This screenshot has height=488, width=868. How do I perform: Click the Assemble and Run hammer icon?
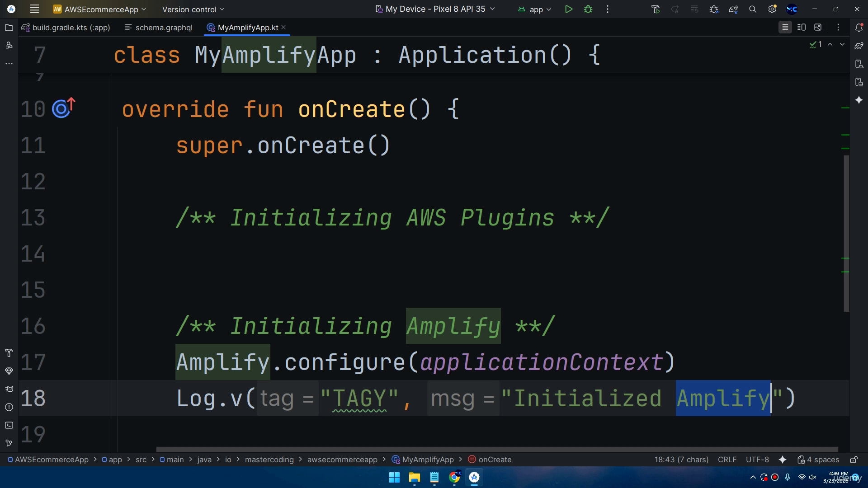click(x=656, y=9)
